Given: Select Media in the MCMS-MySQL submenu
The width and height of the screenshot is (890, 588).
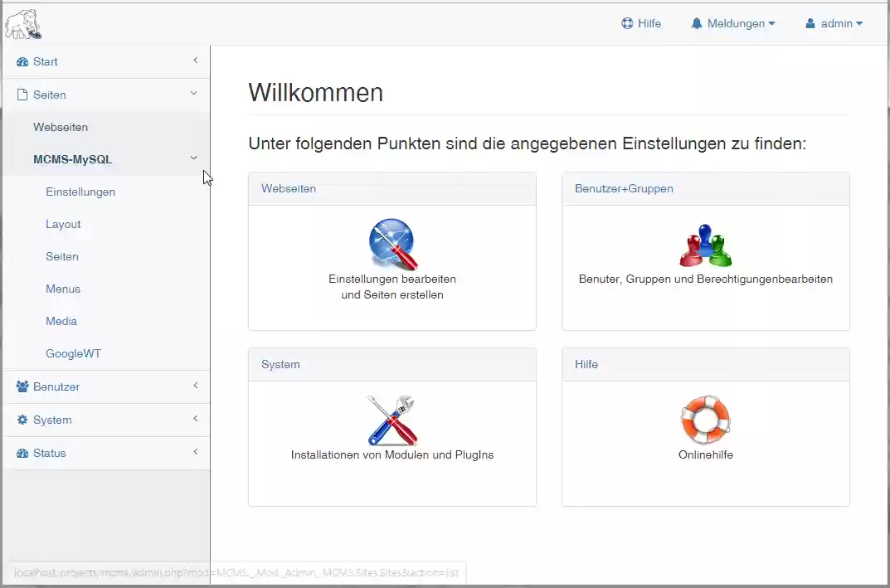Looking at the screenshot, I should [61, 321].
